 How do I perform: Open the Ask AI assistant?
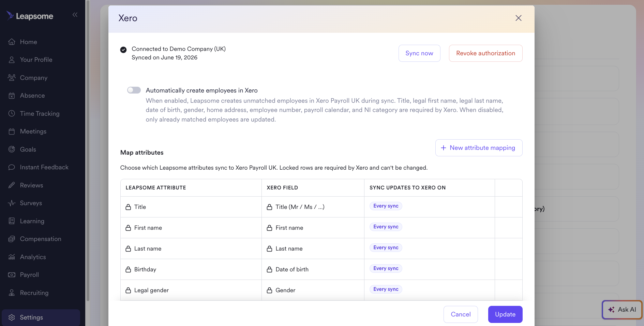[x=622, y=310]
